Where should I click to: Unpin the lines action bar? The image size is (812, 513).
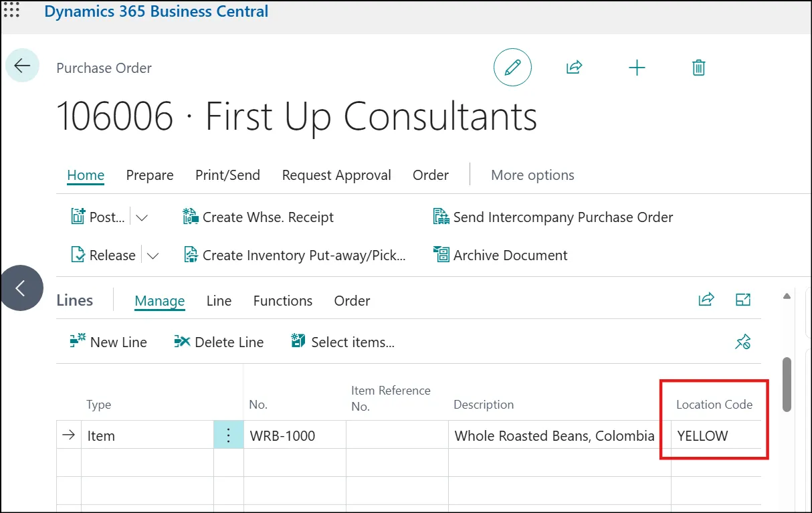743,342
